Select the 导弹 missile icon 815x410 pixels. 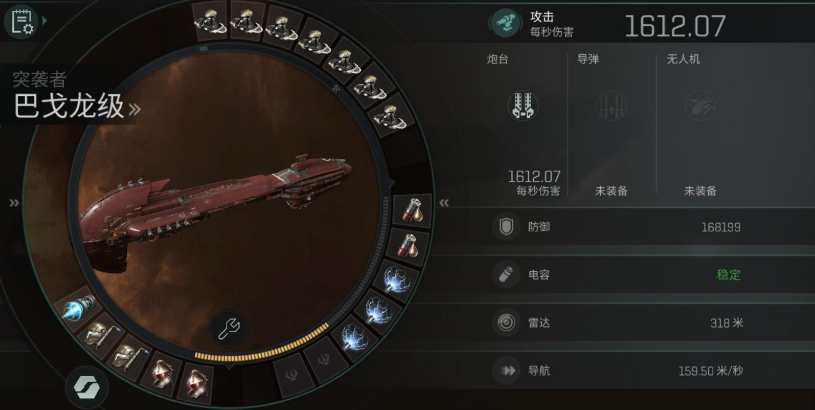612,105
